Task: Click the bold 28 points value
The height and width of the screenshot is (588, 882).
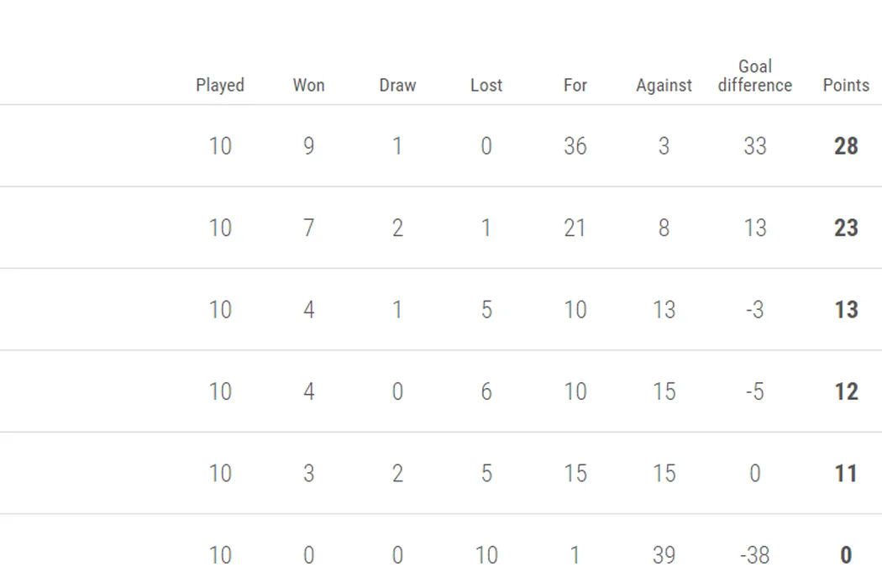Action: (x=846, y=146)
